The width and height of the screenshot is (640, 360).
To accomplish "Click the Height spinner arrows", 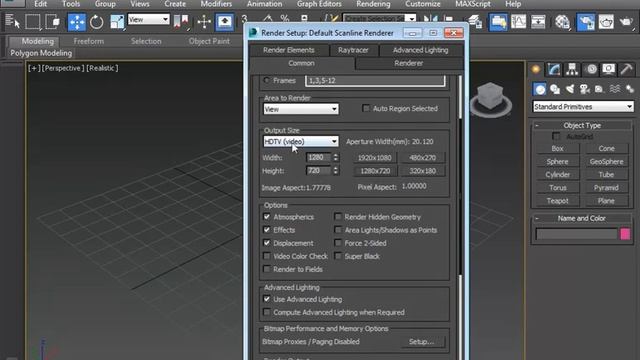I will 336,171.
